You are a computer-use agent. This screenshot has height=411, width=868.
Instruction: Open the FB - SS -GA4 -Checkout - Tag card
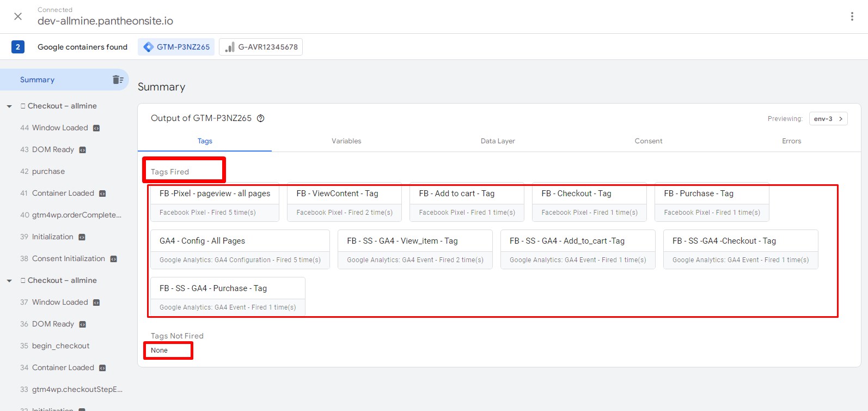click(741, 250)
